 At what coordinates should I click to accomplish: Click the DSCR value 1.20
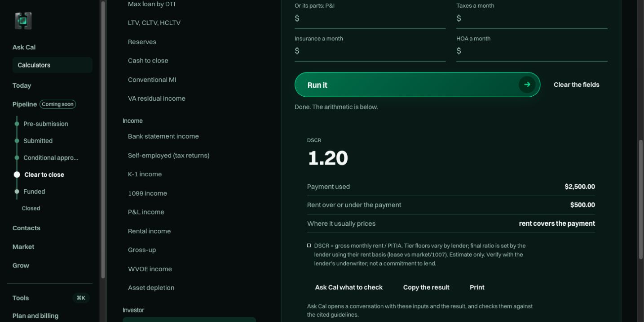pyautogui.click(x=328, y=158)
